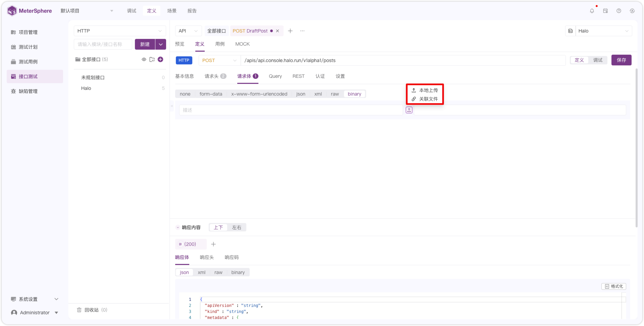Switch response layout to 左右

pos(237,227)
